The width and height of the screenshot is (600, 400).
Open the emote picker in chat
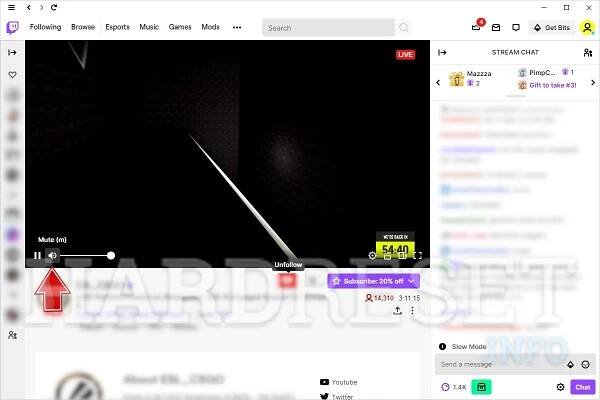[x=585, y=365]
